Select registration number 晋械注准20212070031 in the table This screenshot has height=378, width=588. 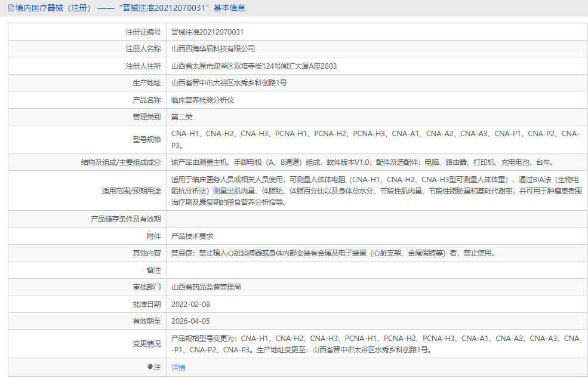(207, 32)
